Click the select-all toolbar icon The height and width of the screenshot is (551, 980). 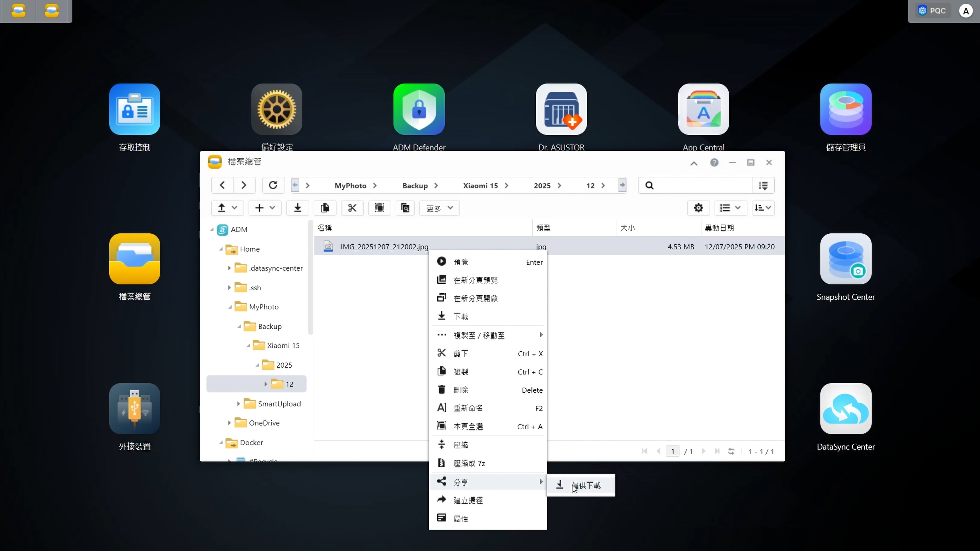point(379,208)
